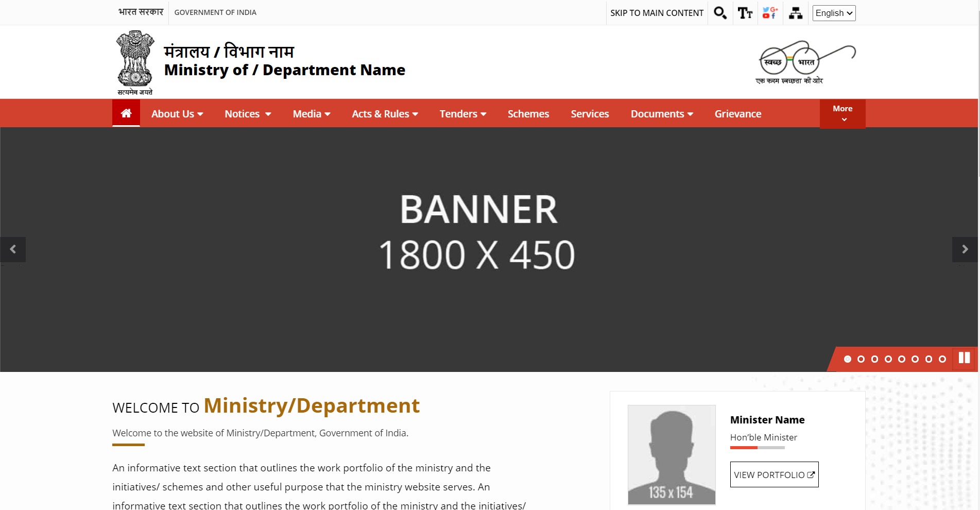Expand the More menu button
This screenshot has height=510, width=980.
pos(843,113)
